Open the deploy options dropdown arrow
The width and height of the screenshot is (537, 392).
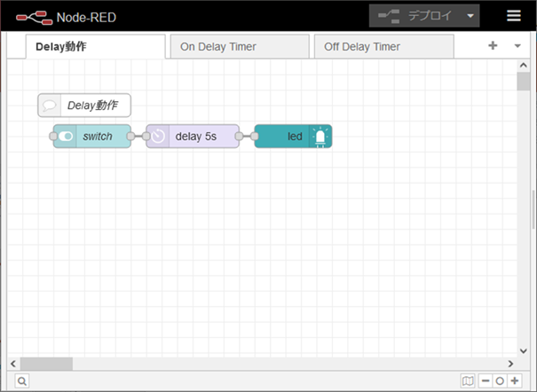tap(470, 16)
